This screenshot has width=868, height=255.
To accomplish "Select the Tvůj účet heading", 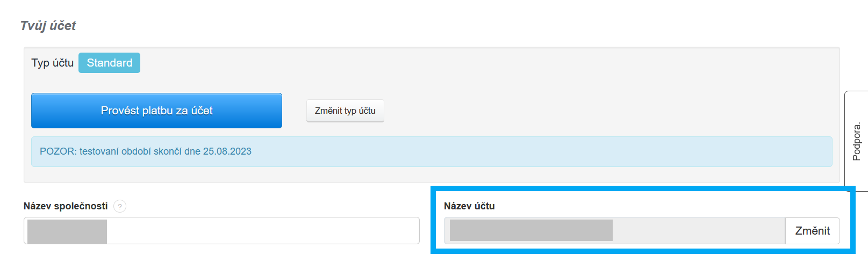I will click(48, 26).
